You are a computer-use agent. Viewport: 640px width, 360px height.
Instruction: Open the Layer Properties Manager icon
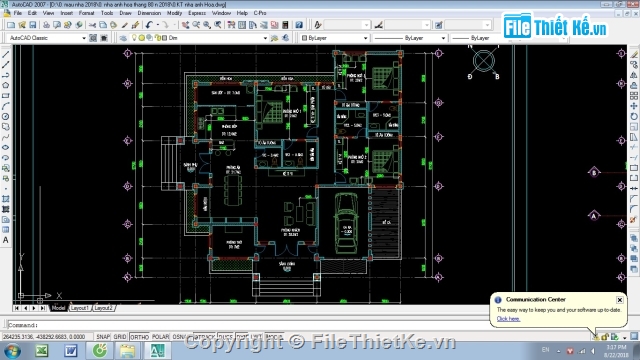point(123,38)
